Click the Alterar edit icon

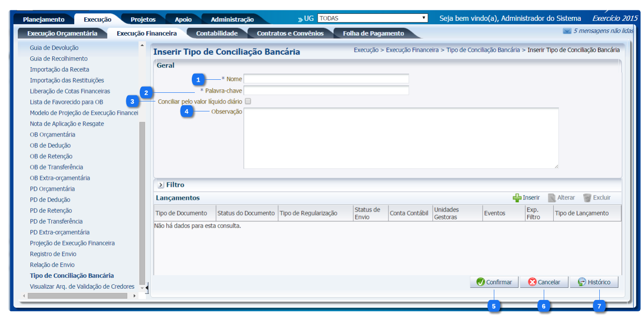click(552, 198)
